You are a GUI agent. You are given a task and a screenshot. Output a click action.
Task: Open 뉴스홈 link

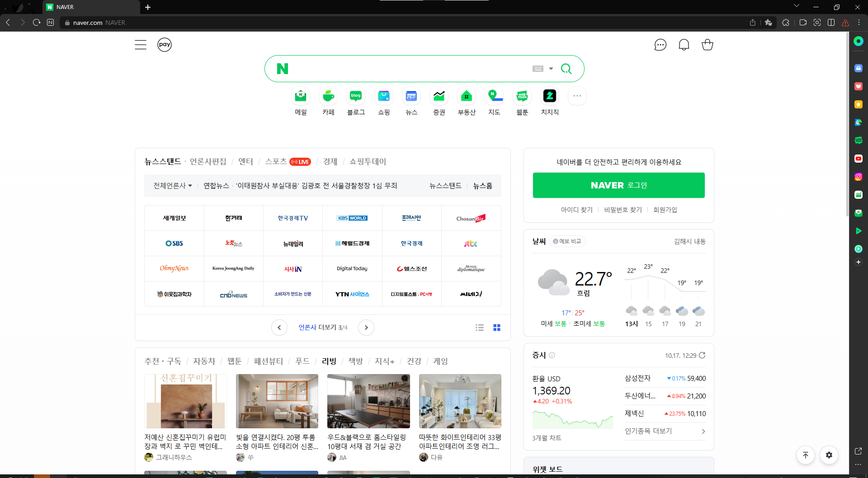pyautogui.click(x=483, y=186)
